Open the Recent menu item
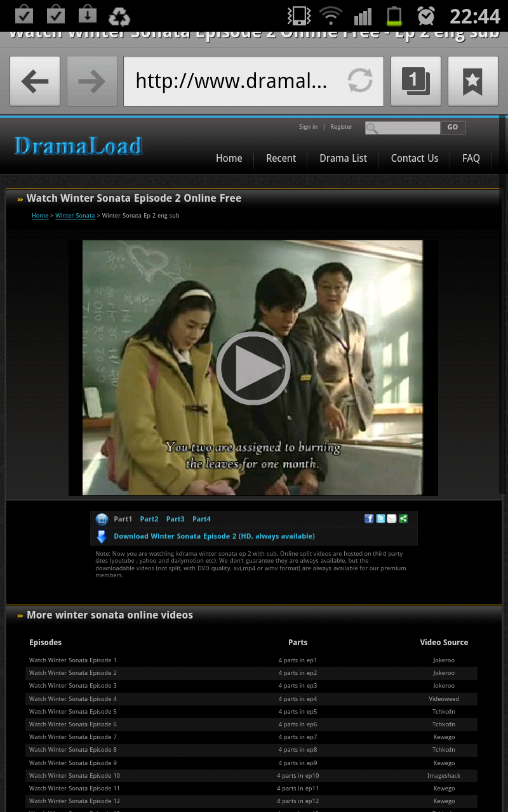 (x=281, y=159)
